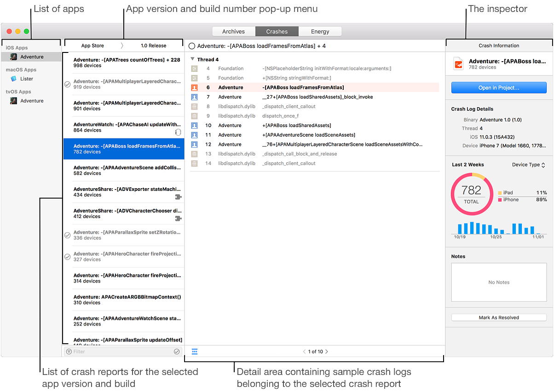Switch to the Archives tab

tap(234, 32)
